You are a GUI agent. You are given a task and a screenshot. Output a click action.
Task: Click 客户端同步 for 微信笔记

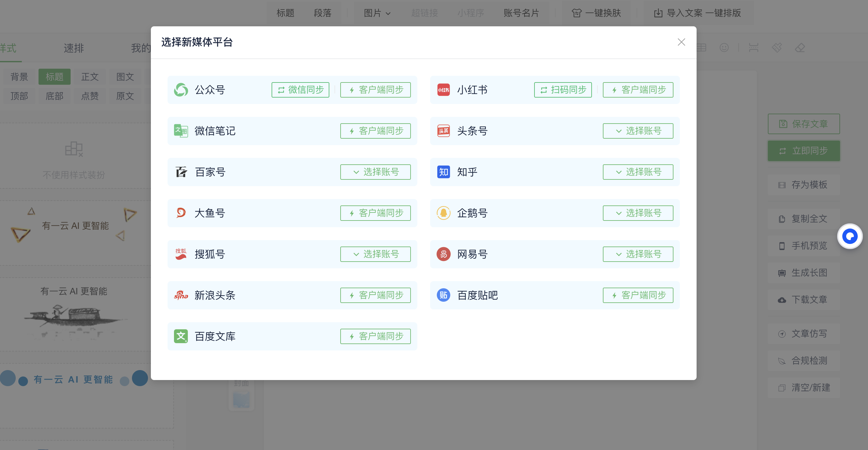[375, 131]
